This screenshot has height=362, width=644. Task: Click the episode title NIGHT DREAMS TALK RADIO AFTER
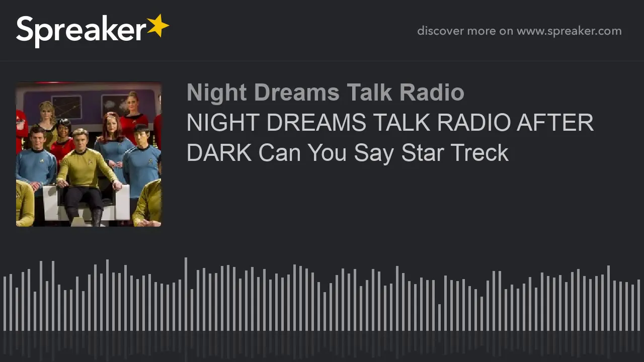(390, 123)
